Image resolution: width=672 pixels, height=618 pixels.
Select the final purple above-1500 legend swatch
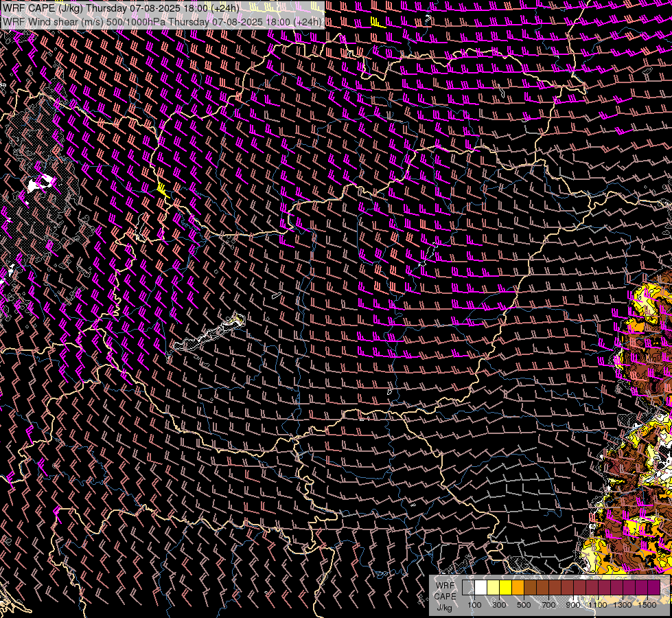pyautogui.click(x=654, y=587)
